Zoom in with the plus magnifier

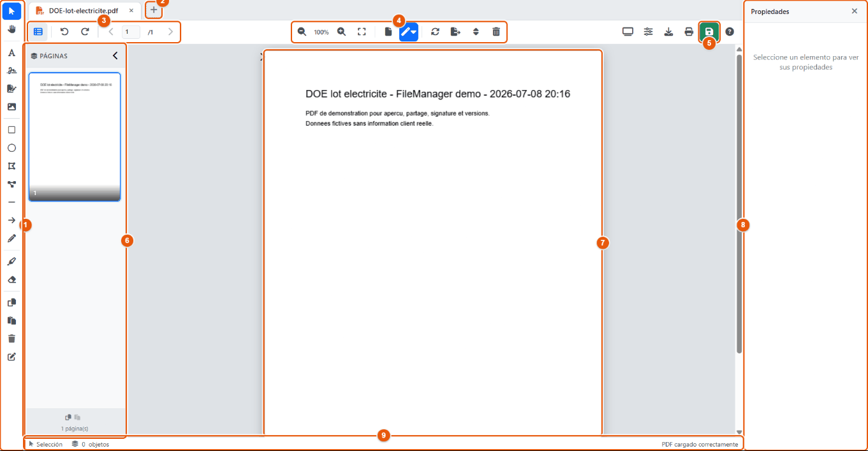(x=342, y=31)
